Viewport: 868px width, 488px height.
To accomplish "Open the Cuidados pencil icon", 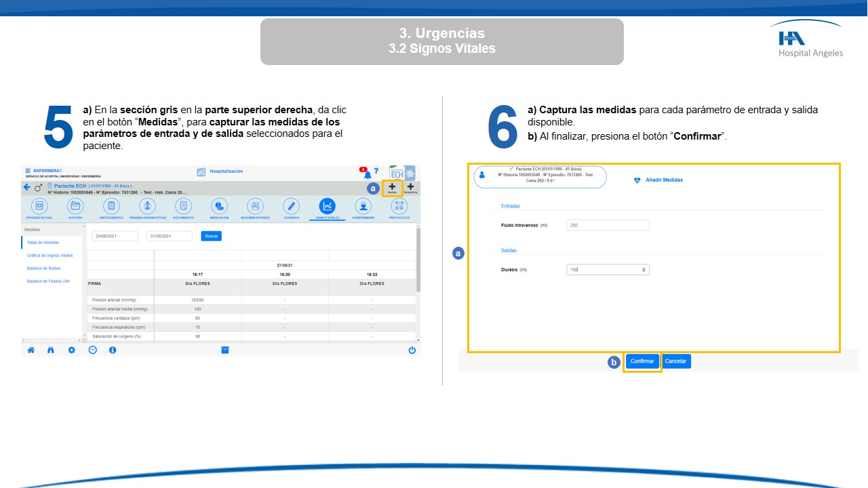I will pyautogui.click(x=291, y=206).
